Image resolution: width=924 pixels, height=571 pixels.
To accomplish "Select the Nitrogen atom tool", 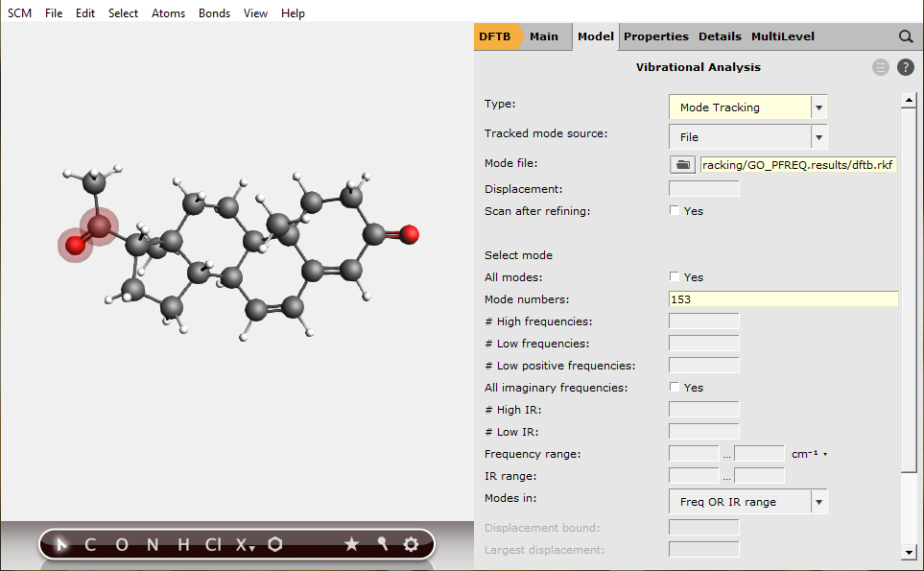I will (x=152, y=544).
